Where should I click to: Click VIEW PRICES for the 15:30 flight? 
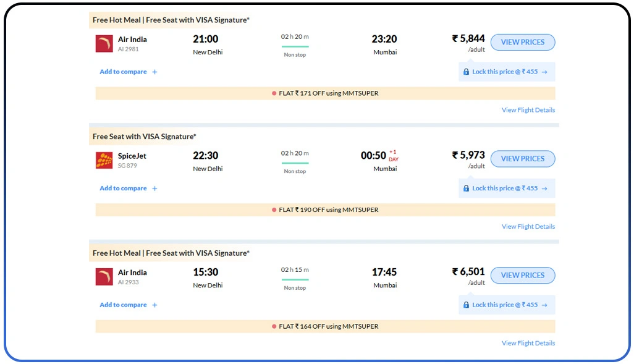tap(523, 275)
